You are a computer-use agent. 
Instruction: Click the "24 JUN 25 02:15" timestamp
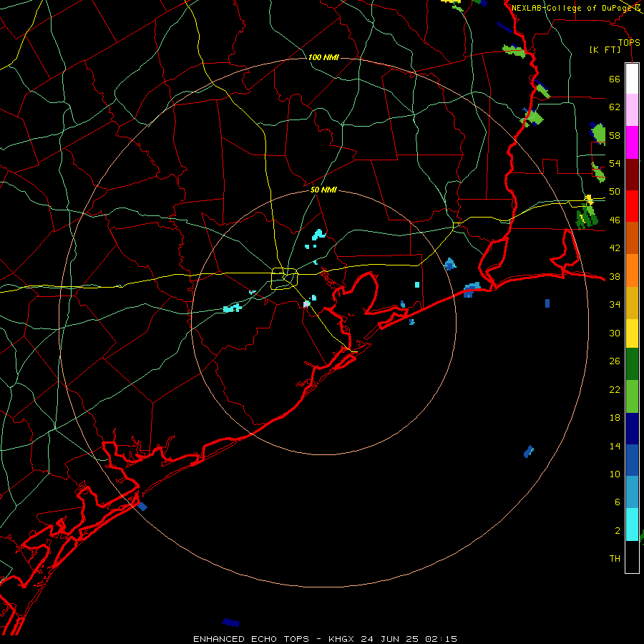click(x=409, y=639)
